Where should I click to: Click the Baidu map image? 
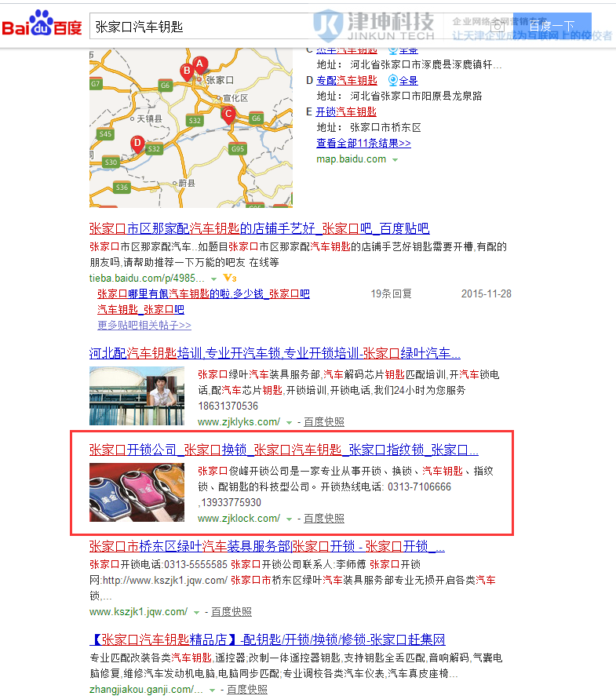click(191, 128)
